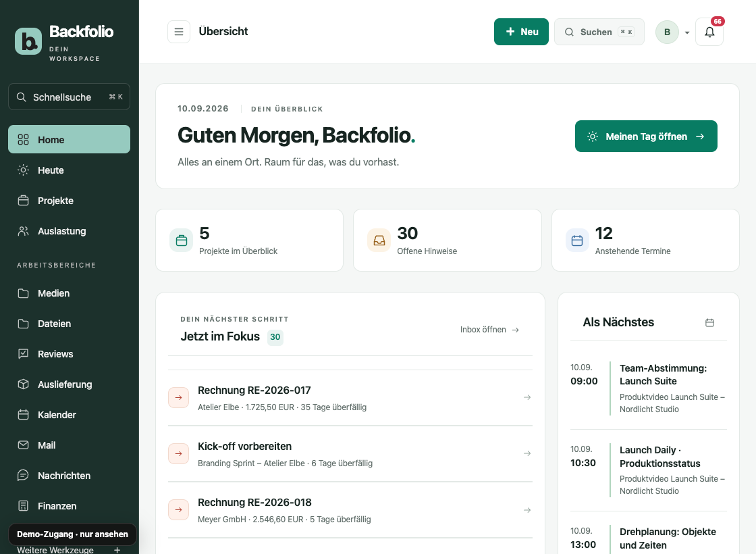Click the 30 badge beside Jetzt im Fokus
Image resolution: width=756 pixels, height=554 pixels.
(275, 337)
